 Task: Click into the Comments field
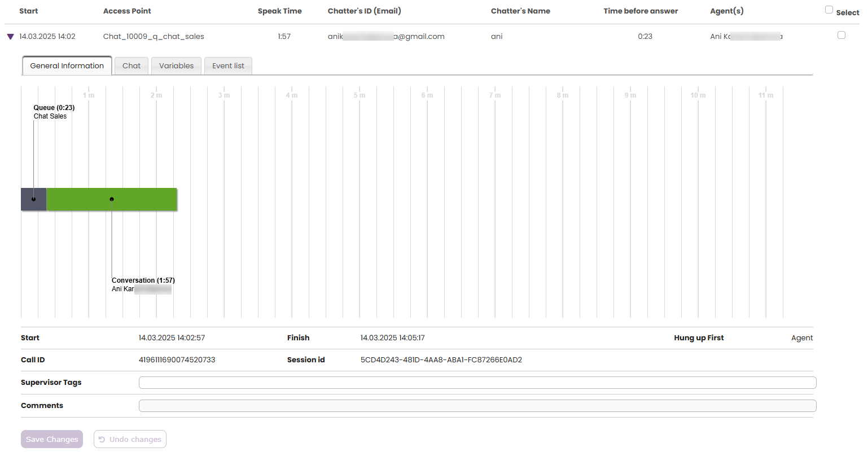[477, 406]
